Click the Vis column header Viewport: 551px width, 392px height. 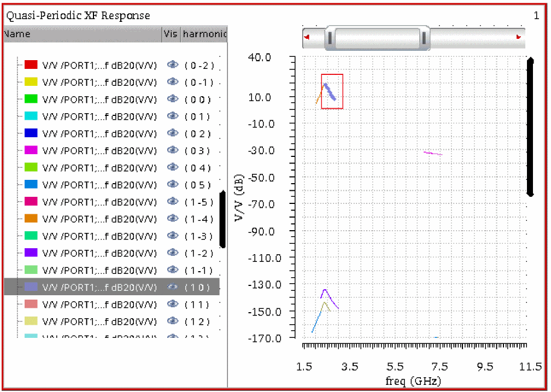pos(171,34)
